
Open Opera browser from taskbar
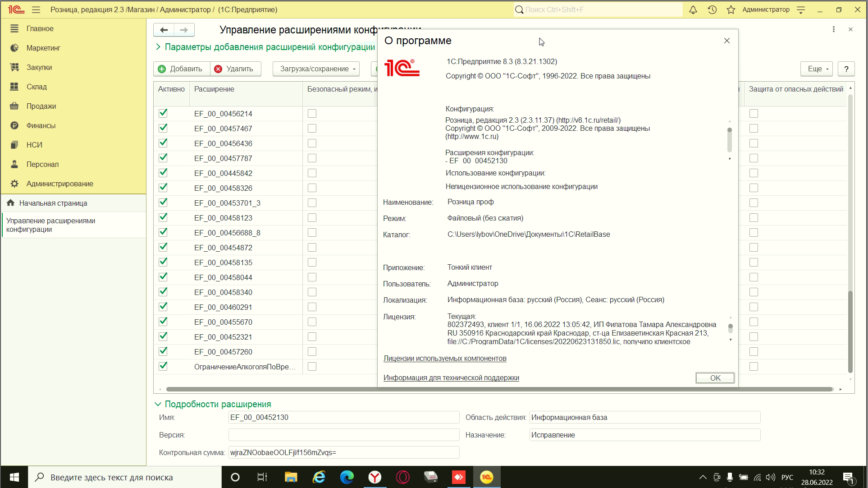(x=402, y=477)
